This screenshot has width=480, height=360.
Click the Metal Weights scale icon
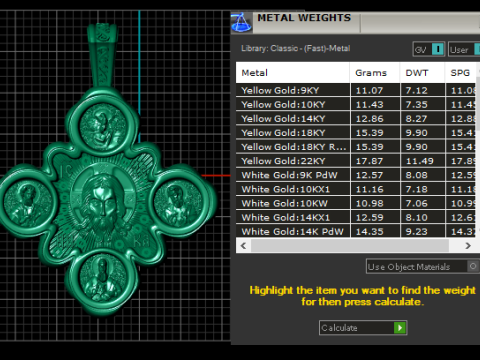241,23
